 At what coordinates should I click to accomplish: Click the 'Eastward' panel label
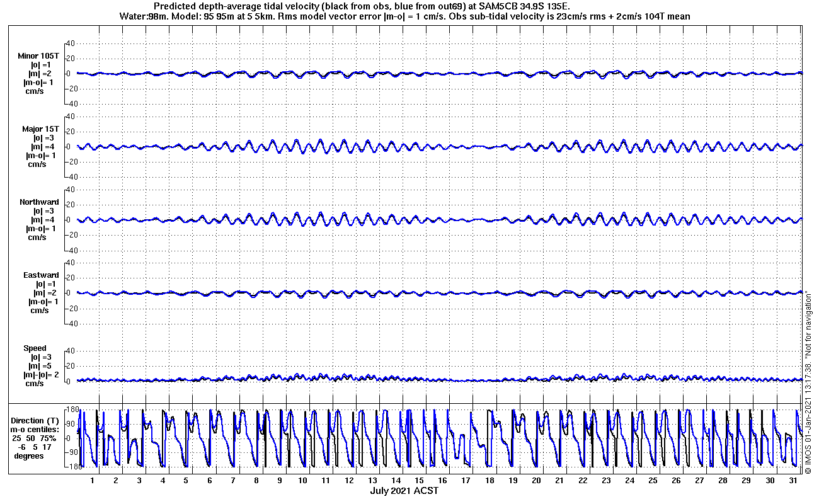(41, 275)
